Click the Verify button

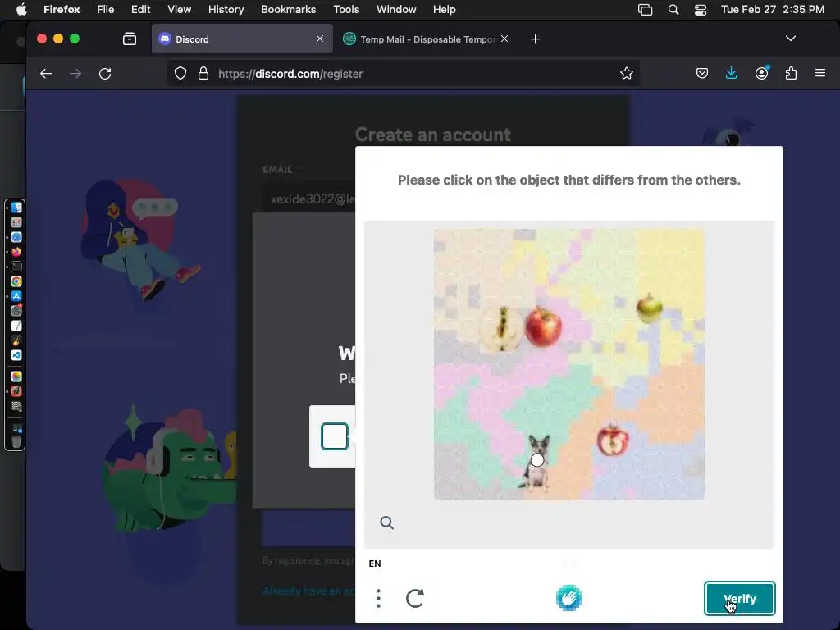coord(739,598)
